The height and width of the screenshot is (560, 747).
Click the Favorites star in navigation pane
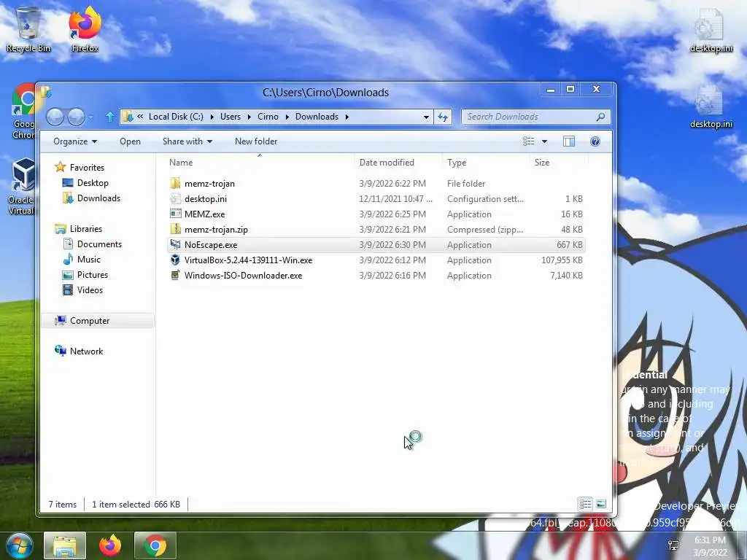(60, 167)
